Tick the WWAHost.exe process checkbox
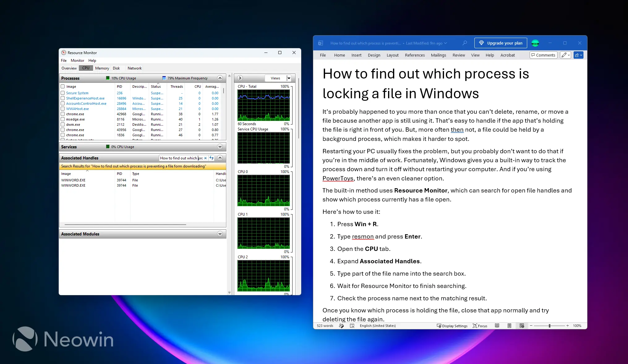Image resolution: width=628 pixels, height=364 pixels. [63, 109]
